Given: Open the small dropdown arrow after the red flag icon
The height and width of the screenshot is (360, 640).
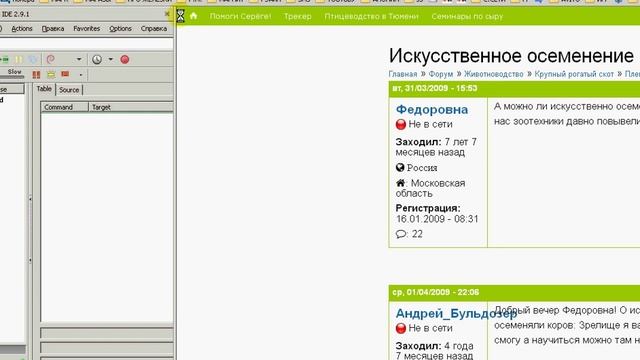Looking at the screenshot, I should point(80,75).
